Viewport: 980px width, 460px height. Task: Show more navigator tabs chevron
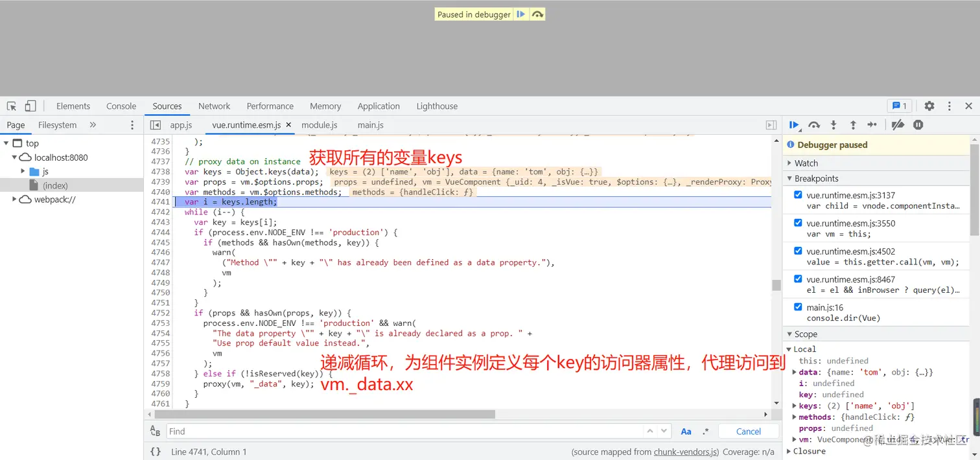tap(93, 124)
